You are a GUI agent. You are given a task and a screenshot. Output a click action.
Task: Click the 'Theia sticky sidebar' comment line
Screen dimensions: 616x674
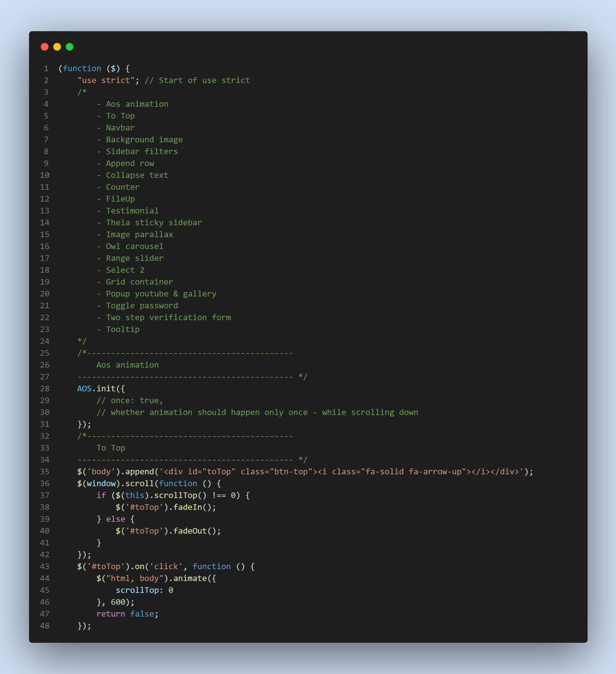[x=154, y=223]
